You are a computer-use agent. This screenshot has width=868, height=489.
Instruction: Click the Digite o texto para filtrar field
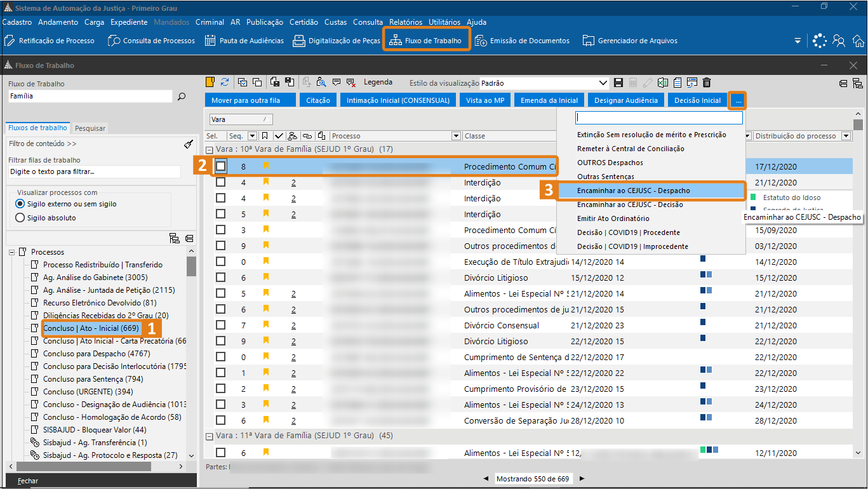pyautogui.click(x=94, y=171)
